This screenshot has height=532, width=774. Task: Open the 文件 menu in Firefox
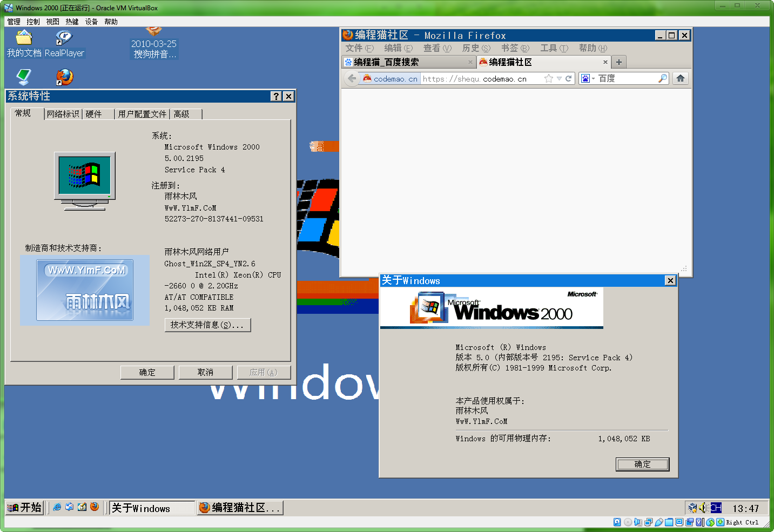(360, 48)
